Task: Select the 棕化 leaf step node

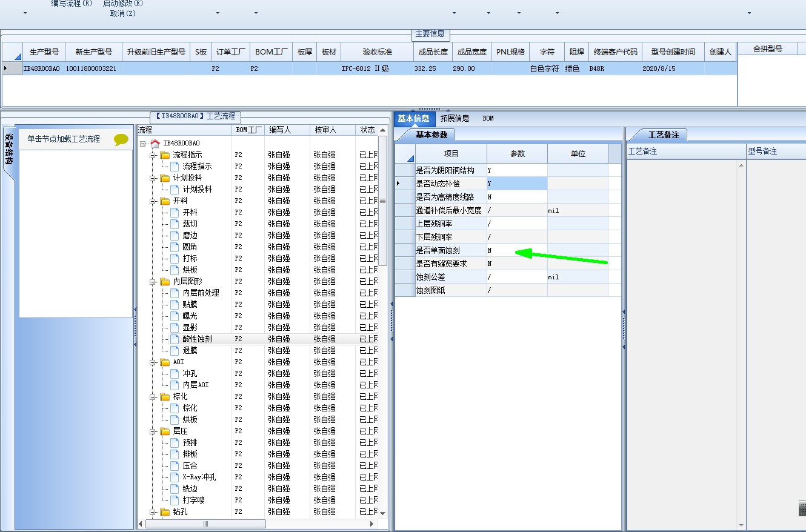Action: point(190,408)
